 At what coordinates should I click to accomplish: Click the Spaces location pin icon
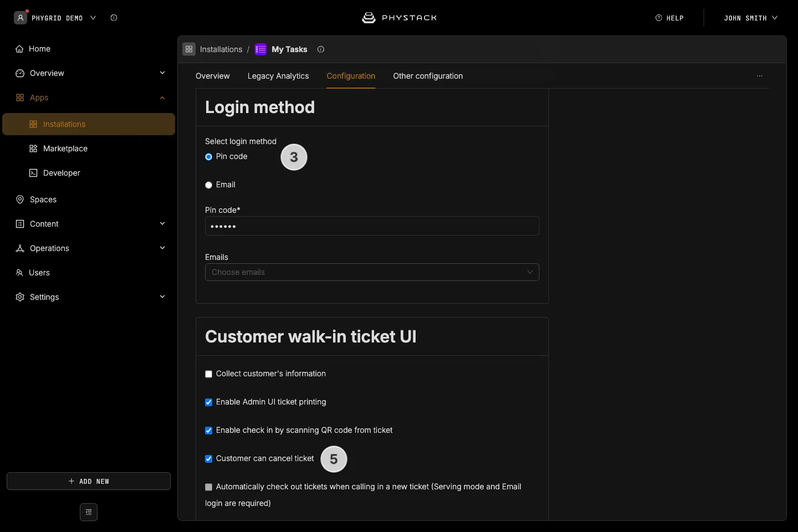point(20,199)
